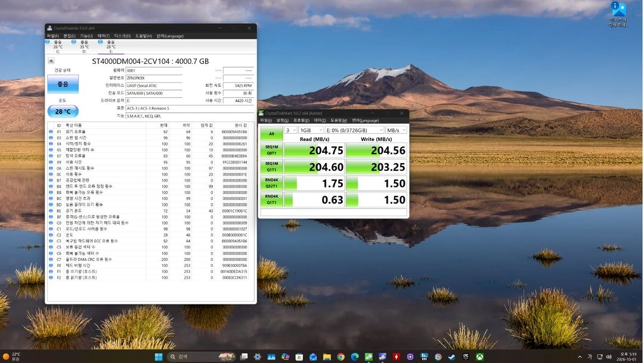Click the Windows Start button

(159, 357)
